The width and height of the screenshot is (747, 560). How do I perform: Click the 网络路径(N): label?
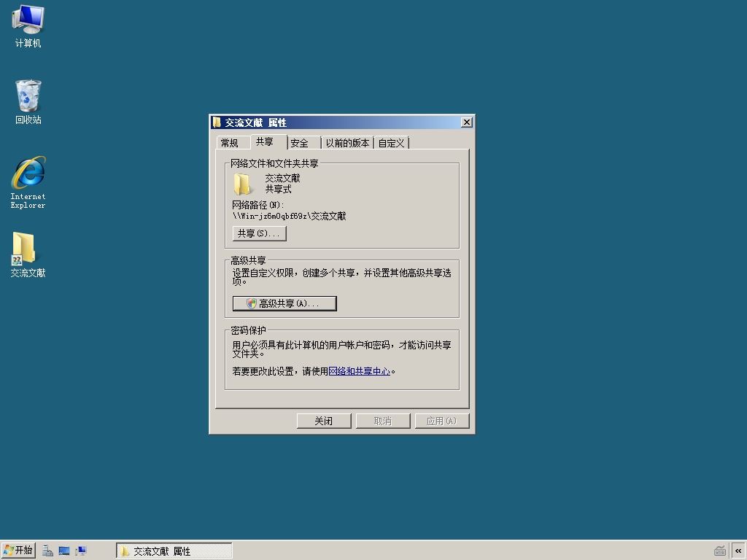coord(258,205)
